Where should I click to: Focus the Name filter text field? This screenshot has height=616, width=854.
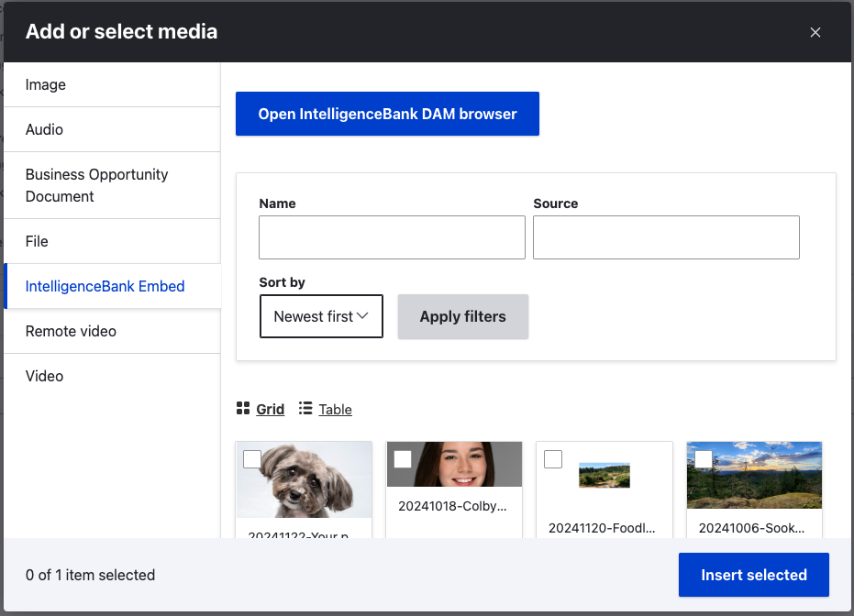(392, 238)
